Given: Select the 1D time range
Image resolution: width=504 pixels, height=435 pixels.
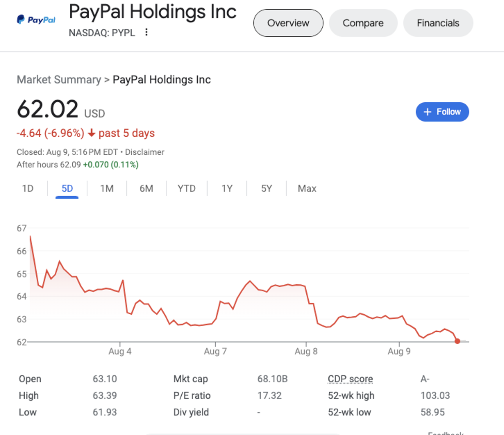Looking at the screenshot, I should coord(28,188).
